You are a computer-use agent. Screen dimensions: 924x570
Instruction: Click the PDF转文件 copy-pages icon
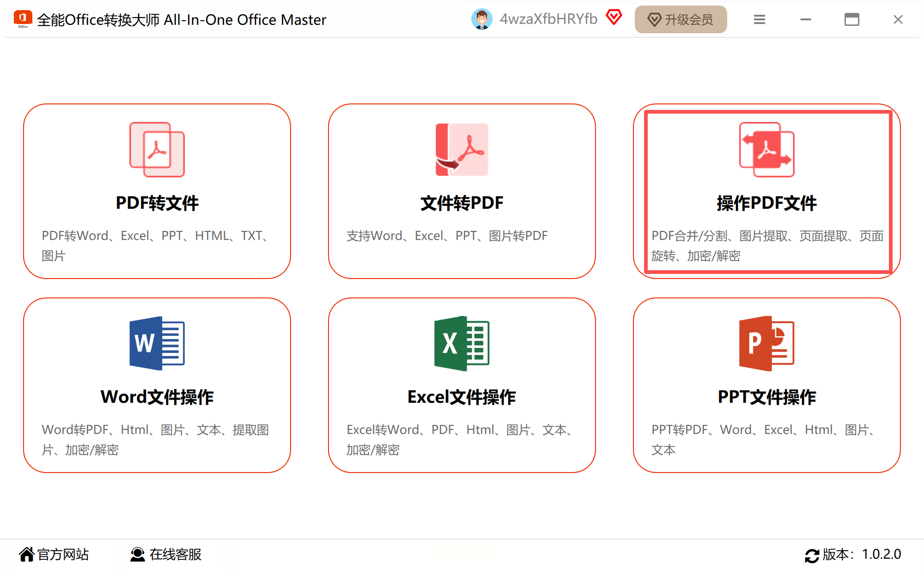tap(157, 149)
